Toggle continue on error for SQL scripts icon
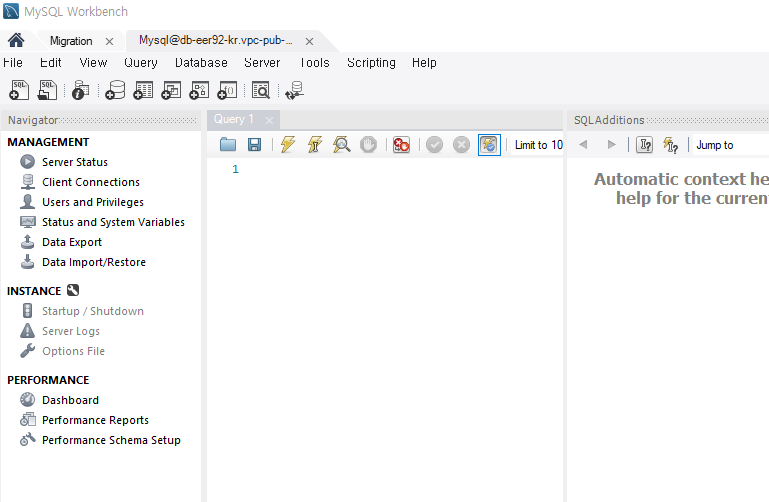The height and width of the screenshot is (502, 769). pyautogui.click(x=401, y=145)
